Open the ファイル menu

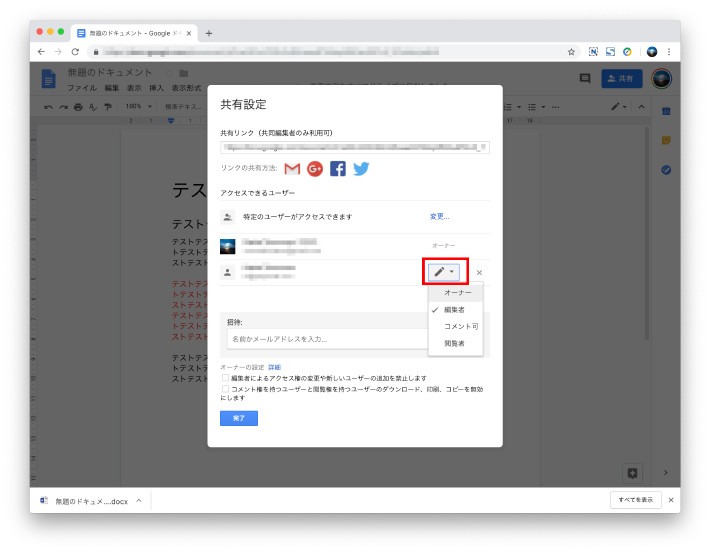coord(82,88)
